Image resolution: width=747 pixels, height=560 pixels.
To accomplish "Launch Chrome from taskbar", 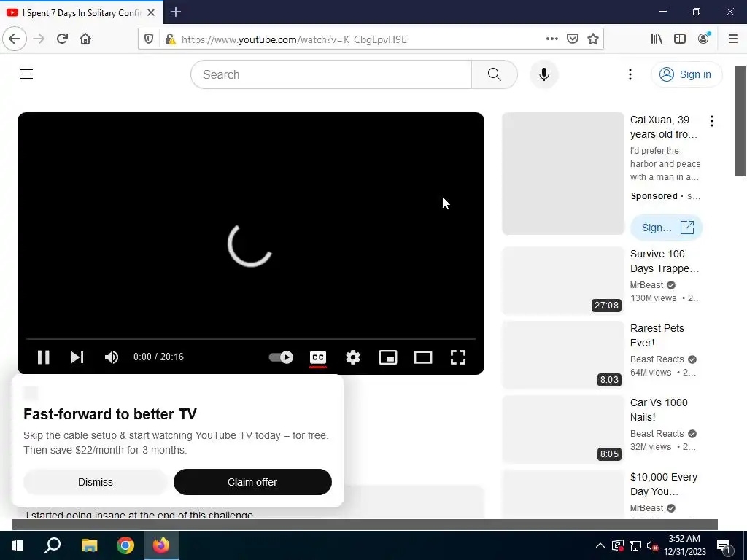I will pos(125,545).
